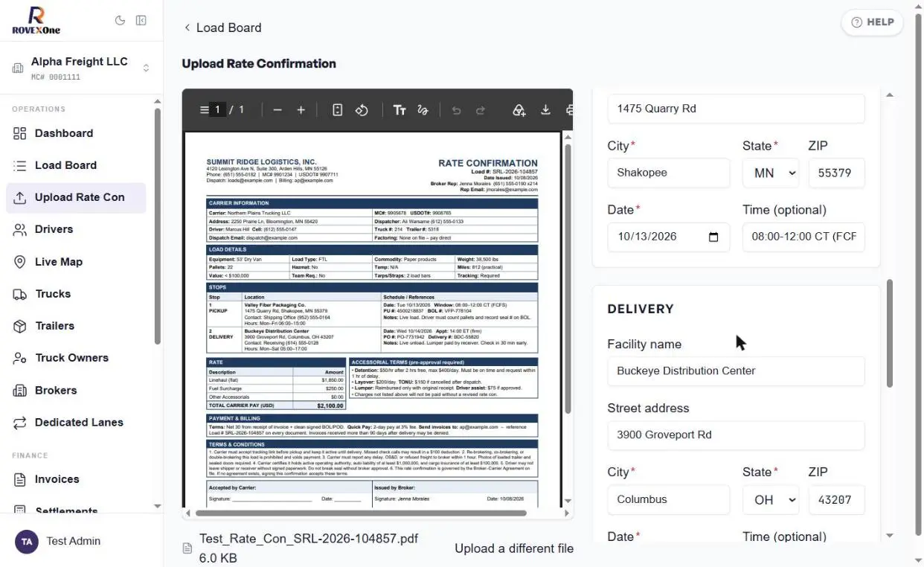Click PDF undo arrow

point(457,109)
